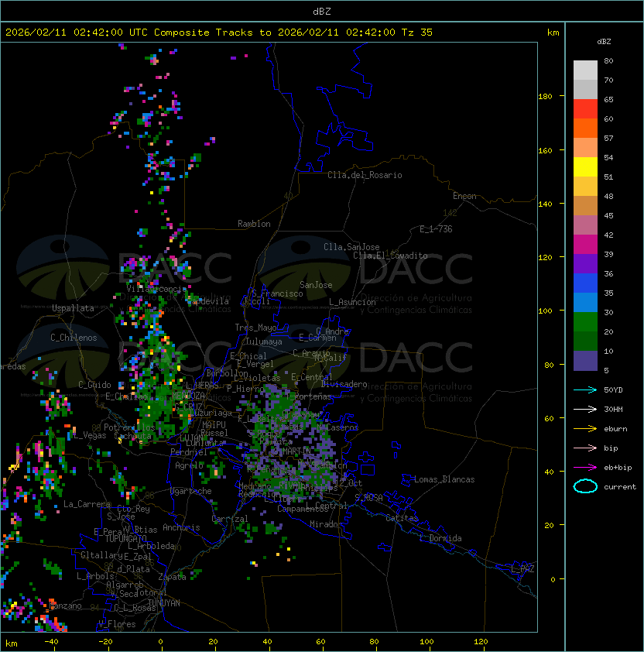Click the magenta eb+bip arrow legend icon
Screen dimensions: 644x652
pyautogui.click(x=585, y=468)
